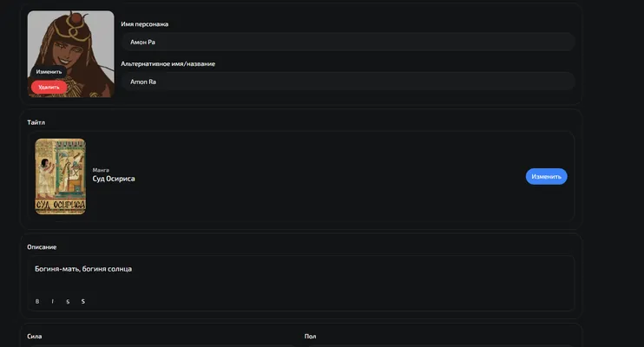This screenshot has width=644, height=347.
Task: Open the Amon Ra character avatar image
Action: click(70, 54)
